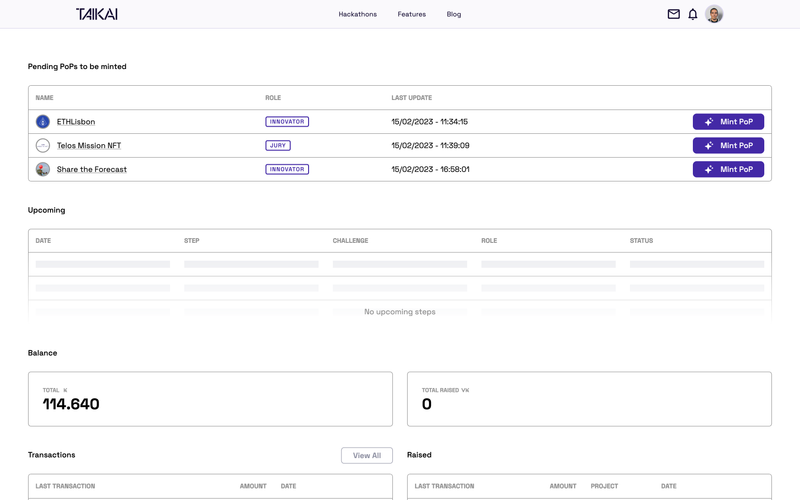Go to the Hackathons menu

click(x=357, y=14)
